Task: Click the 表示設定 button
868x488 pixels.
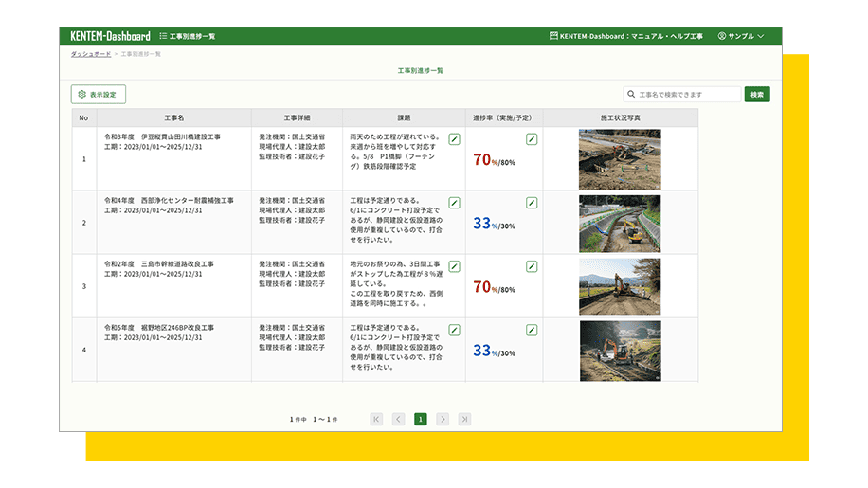Action: [99, 95]
